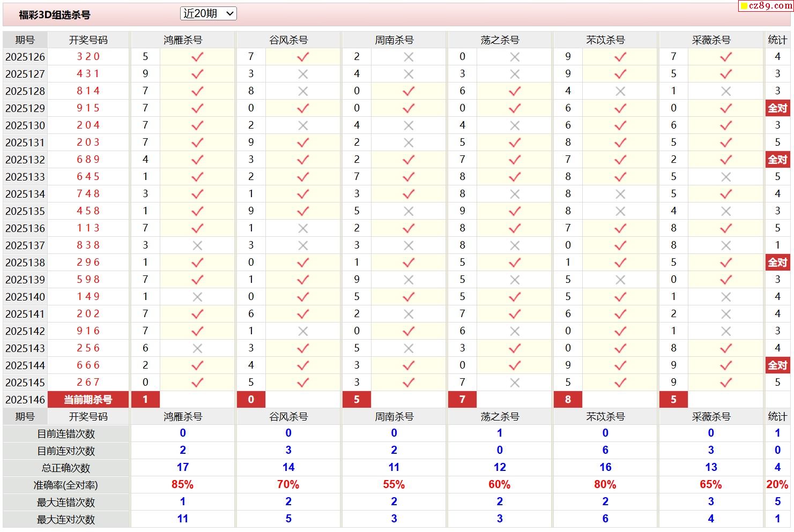
Task: Click the top 统计 column header
Action: [x=777, y=40]
